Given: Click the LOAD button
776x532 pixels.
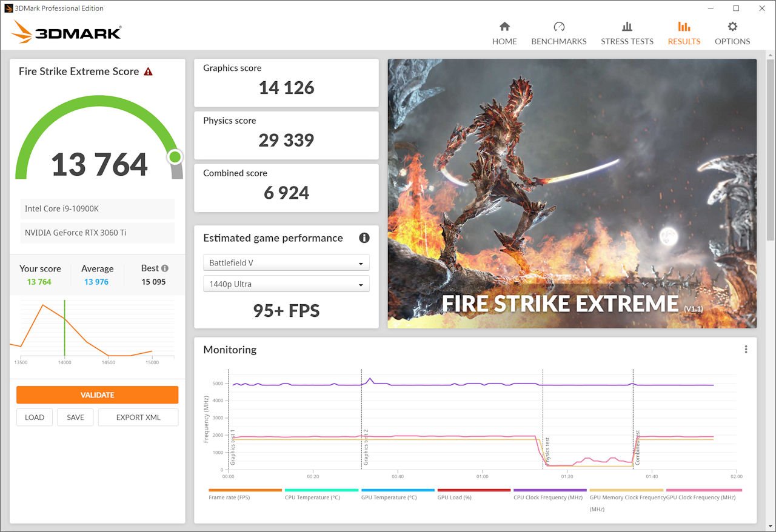Looking at the screenshot, I should pos(35,417).
